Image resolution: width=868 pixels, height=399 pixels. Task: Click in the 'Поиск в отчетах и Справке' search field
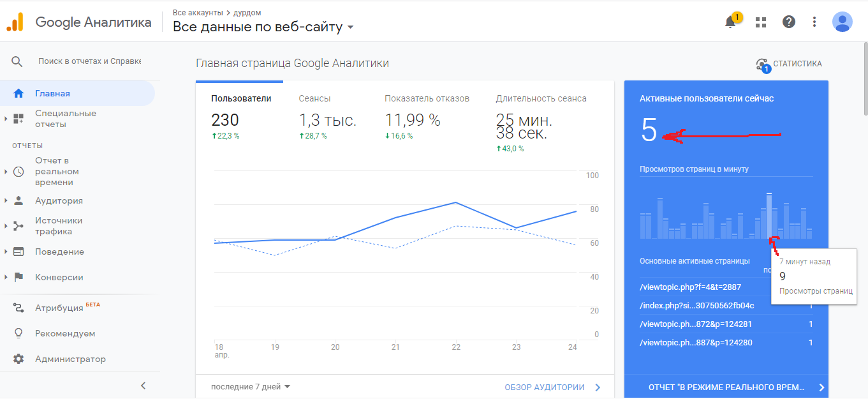tap(89, 61)
